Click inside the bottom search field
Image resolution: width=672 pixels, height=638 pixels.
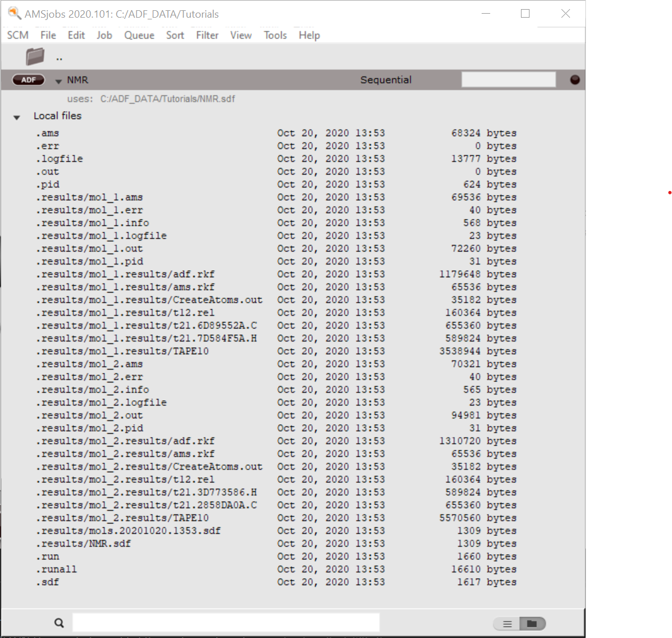pos(226,622)
